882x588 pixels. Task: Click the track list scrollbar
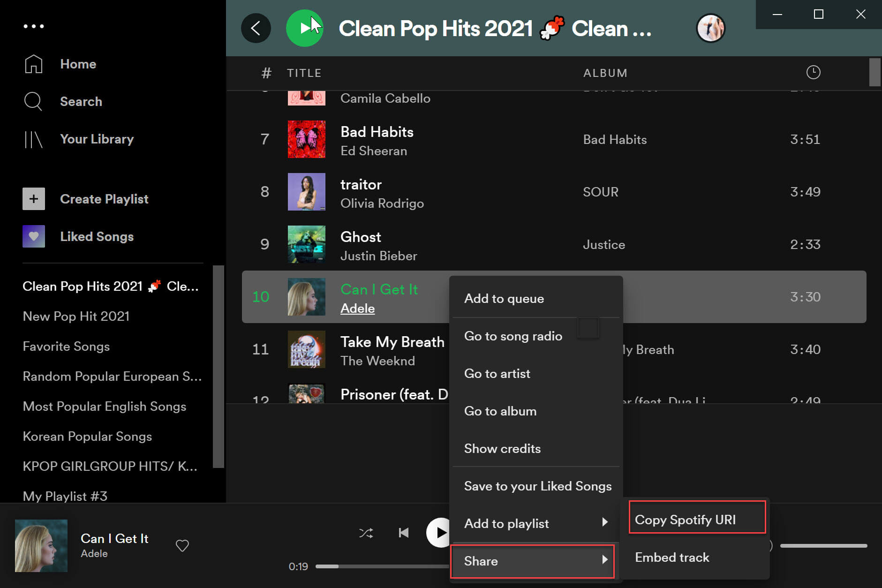tap(874, 72)
